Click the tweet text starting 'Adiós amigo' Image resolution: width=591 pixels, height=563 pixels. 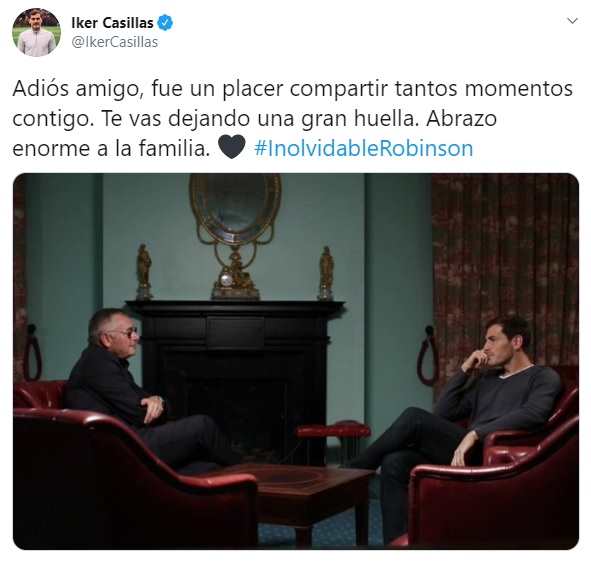(292, 118)
